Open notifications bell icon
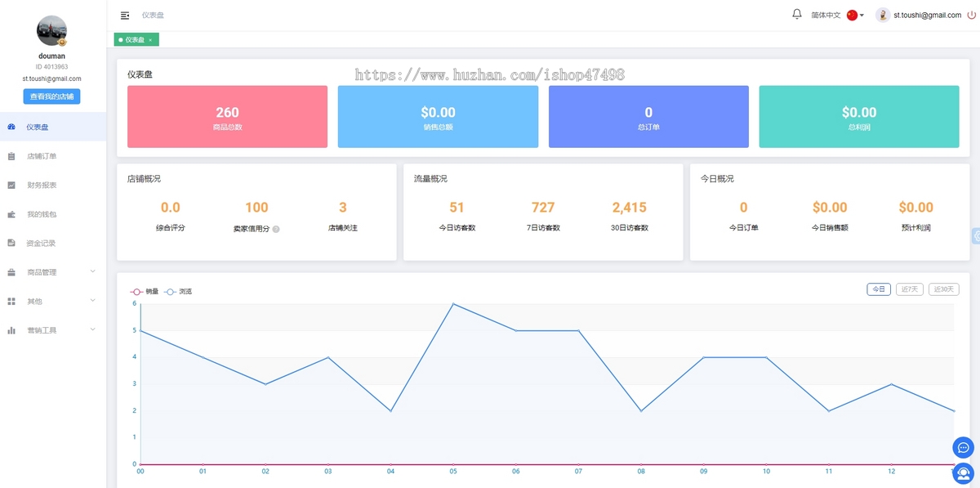Viewport: 980px width, 488px height. 797,15
